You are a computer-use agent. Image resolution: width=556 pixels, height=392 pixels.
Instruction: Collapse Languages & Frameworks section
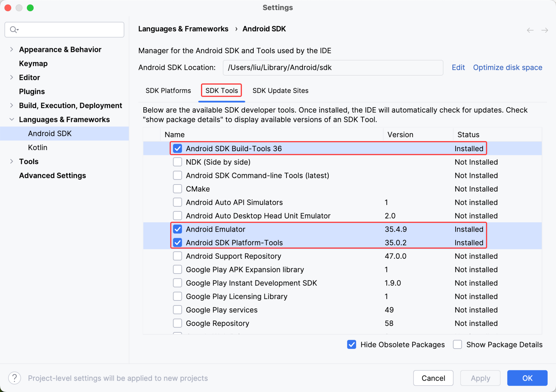12,119
